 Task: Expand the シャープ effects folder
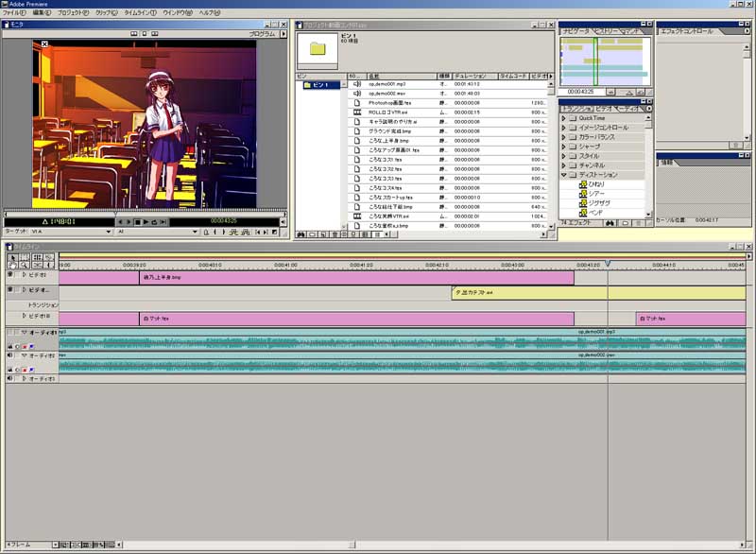pos(563,147)
